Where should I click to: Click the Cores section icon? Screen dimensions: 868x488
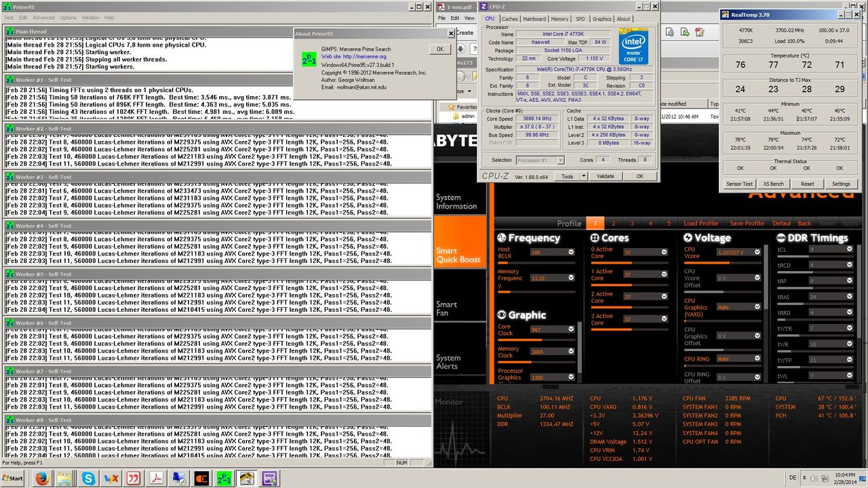595,238
